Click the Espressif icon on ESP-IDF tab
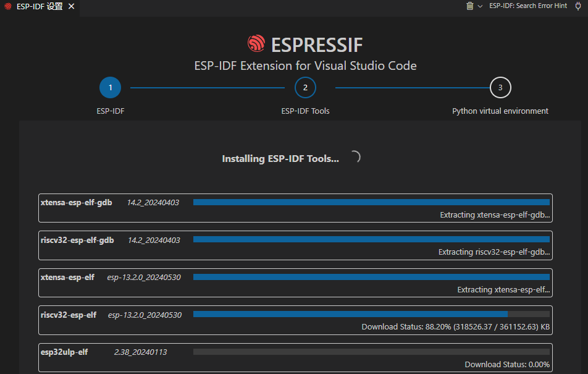 8,6
